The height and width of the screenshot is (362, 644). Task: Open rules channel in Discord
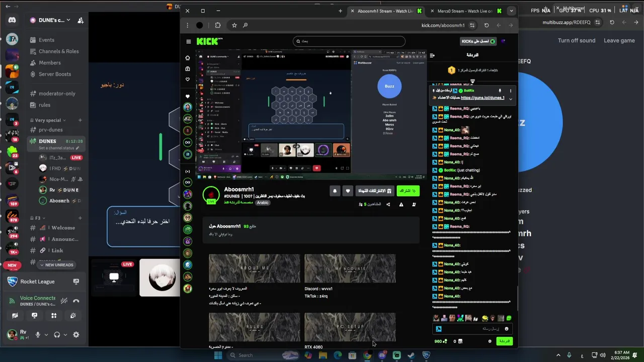pyautogui.click(x=55, y=105)
